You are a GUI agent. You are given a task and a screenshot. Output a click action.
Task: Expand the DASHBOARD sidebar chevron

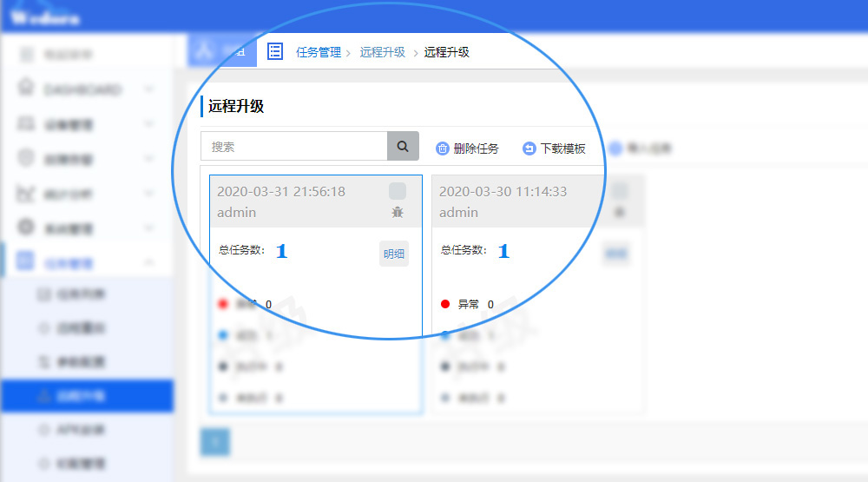point(149,89)
